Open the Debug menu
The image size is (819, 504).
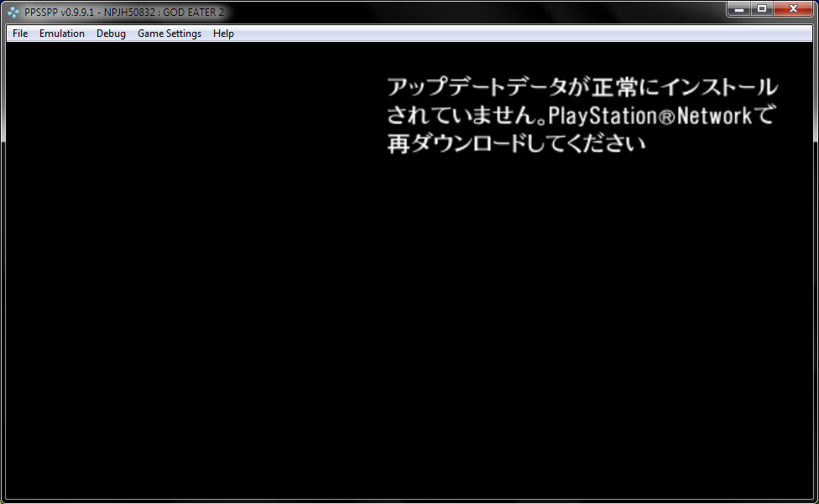click(111, 34)
